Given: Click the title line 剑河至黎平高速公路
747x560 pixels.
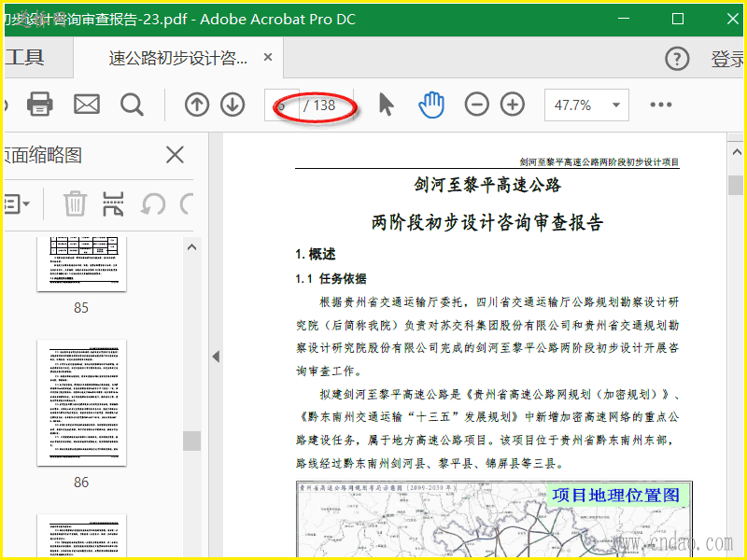Looking at the screenshot, I should coord(487,185).
